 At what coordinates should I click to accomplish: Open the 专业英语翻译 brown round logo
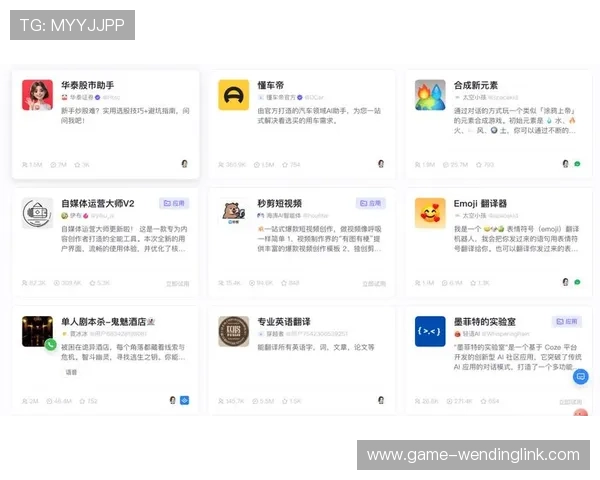233,331
